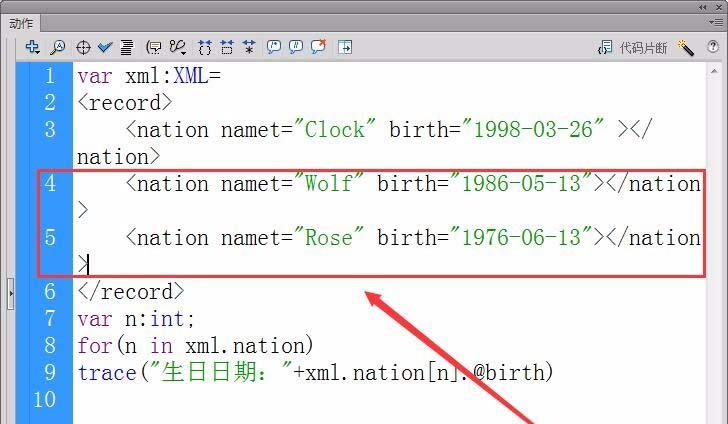Remove the comment from the selection

tap(318, 46)
